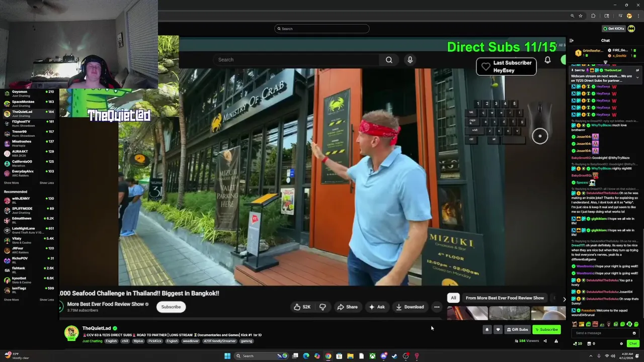
Task: Click the Batman profile avatar
Action: [631, 29]
